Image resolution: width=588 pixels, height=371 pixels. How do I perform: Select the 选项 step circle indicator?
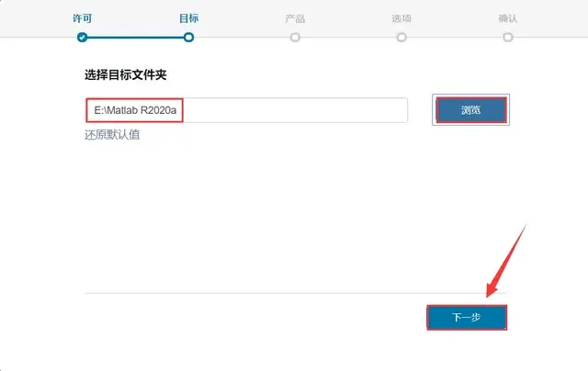pos(401,38)
